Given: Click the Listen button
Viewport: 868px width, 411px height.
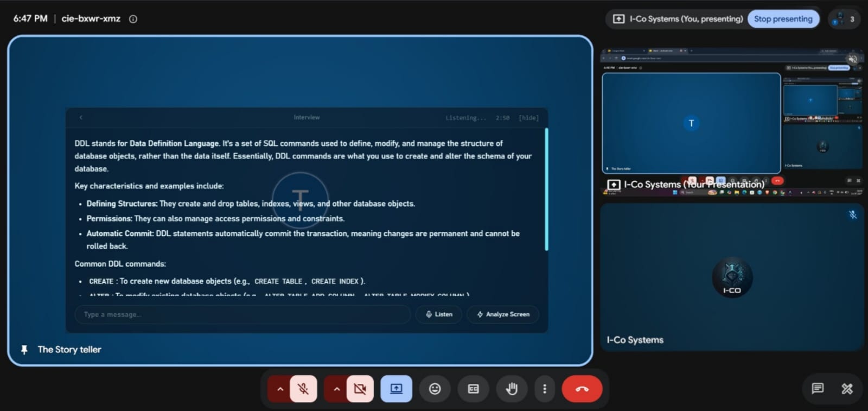Looking at the screenshot, I should (439, 314).
